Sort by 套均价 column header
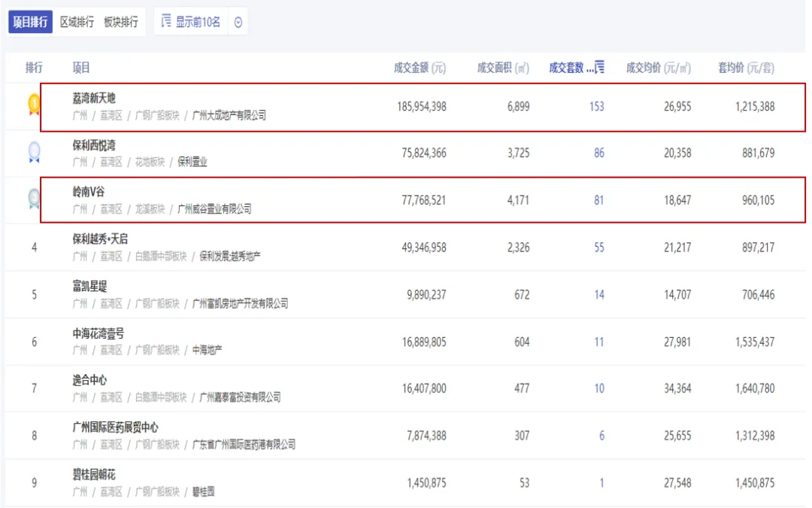 tap(745, 68)
